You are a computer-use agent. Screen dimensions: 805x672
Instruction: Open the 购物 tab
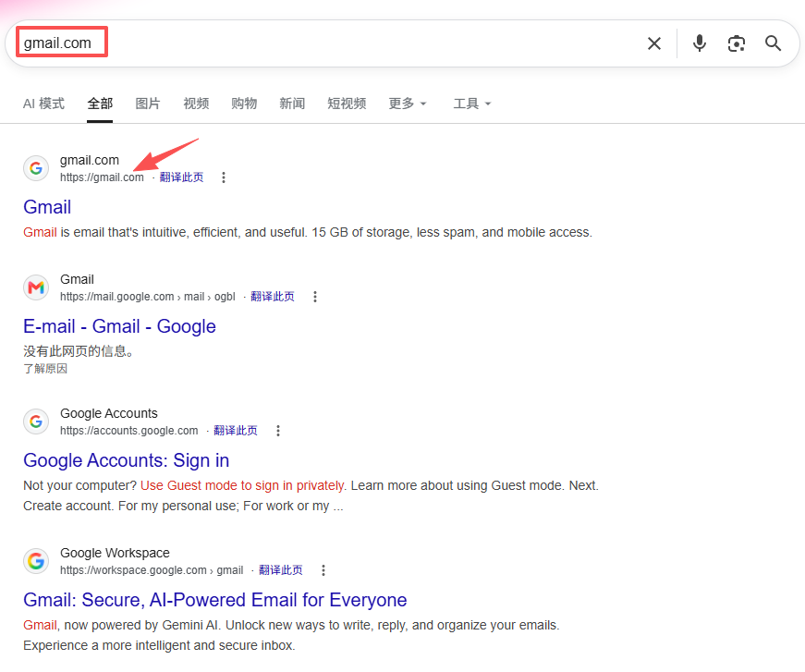(244, 104)
